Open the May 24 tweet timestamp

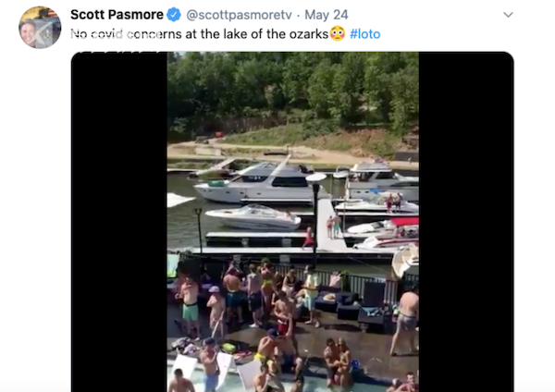[x=326, y=15]
